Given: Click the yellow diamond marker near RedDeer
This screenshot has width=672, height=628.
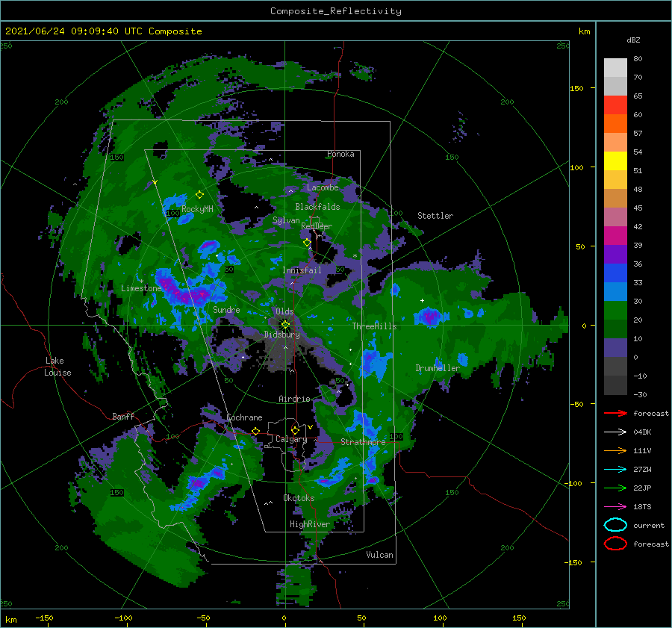Looking at the screenshot, I should (307, 243).
